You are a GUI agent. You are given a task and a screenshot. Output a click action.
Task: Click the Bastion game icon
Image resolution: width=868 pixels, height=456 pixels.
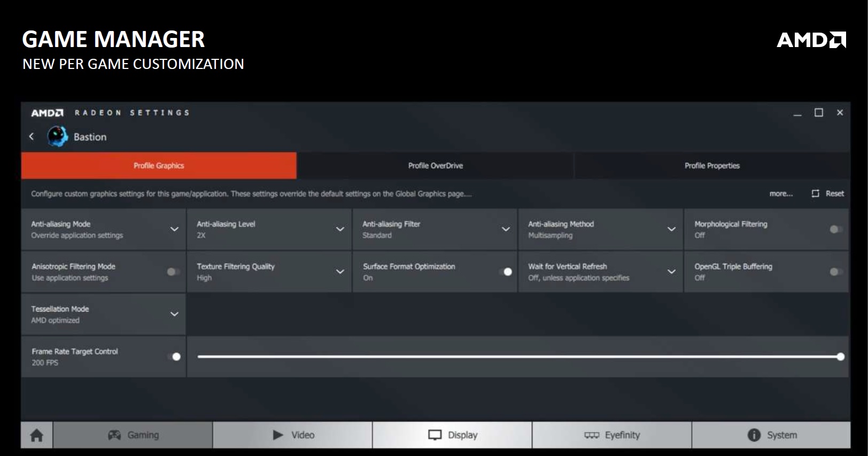click(x=58, y=137)
